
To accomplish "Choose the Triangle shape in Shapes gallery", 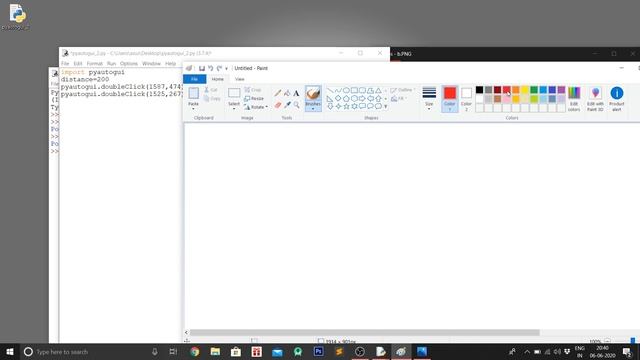I will (x=378, y=90).
